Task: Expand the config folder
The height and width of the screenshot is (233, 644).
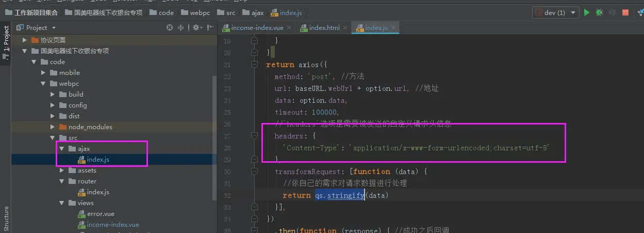Action: tap(53, 105)
